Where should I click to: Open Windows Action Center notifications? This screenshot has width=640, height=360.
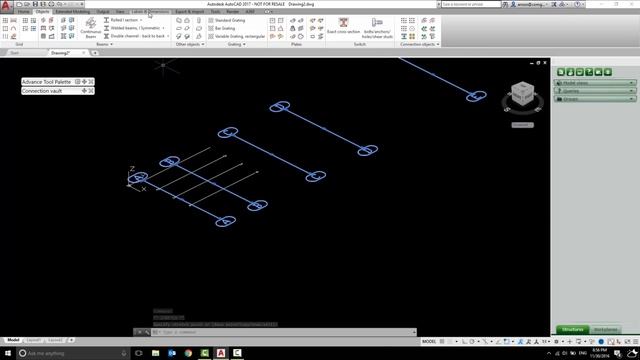coord(618,353)
